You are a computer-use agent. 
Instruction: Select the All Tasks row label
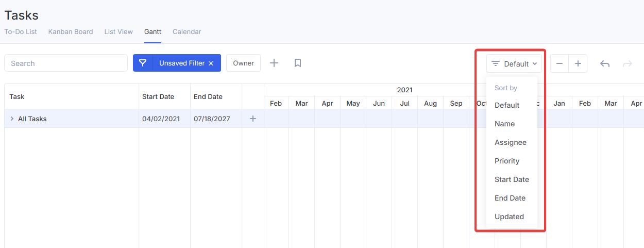pos(32,119)
